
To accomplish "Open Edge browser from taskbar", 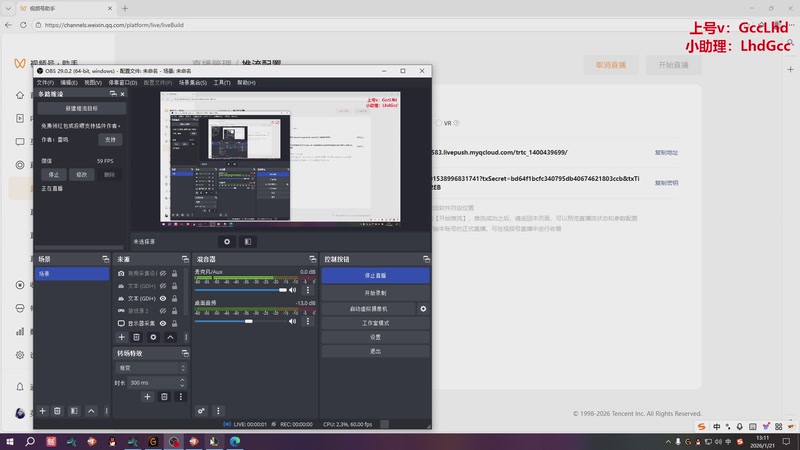I will pos(235,441).
